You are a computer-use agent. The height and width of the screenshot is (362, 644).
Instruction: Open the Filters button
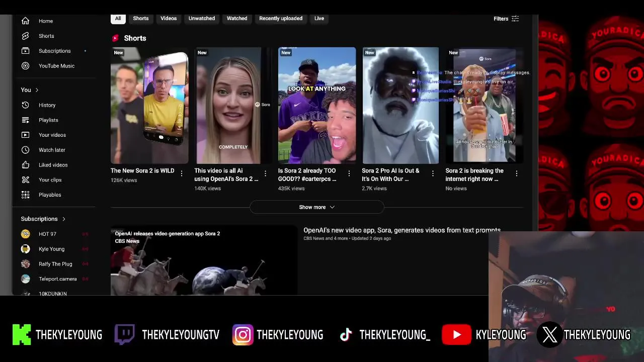click(x=506, y=19)
